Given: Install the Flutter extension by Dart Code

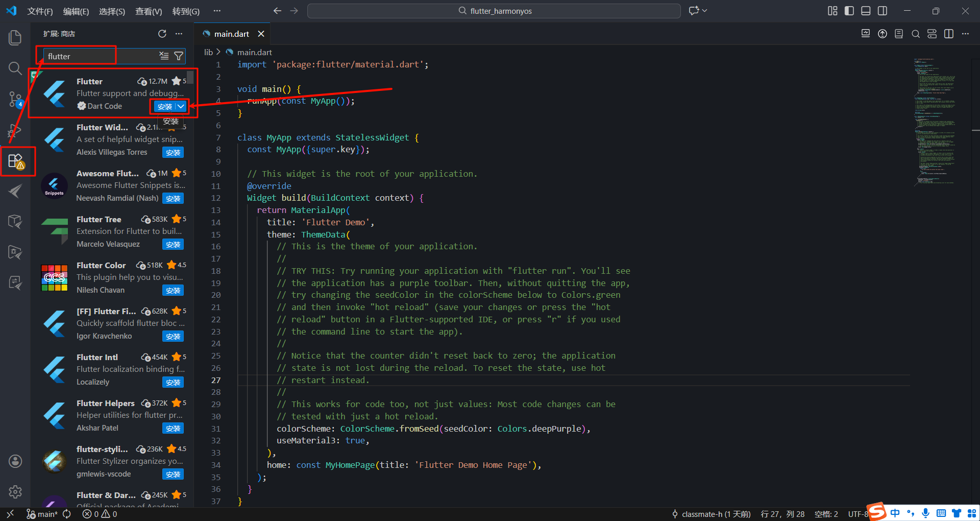Looking at the screenshot, I should [x=164, y=106].
